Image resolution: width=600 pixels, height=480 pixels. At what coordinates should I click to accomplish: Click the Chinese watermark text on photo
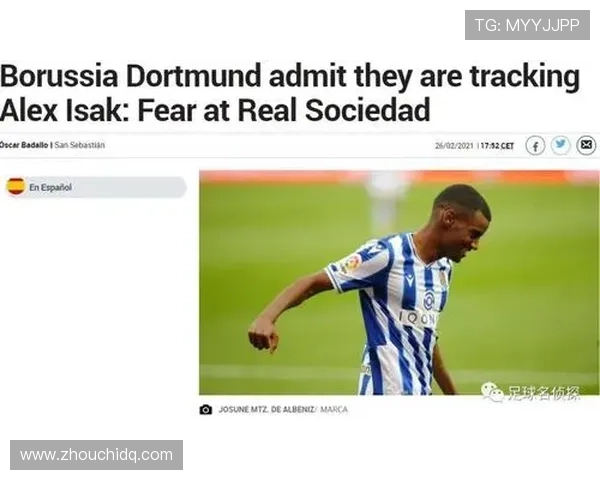point(543,393)
